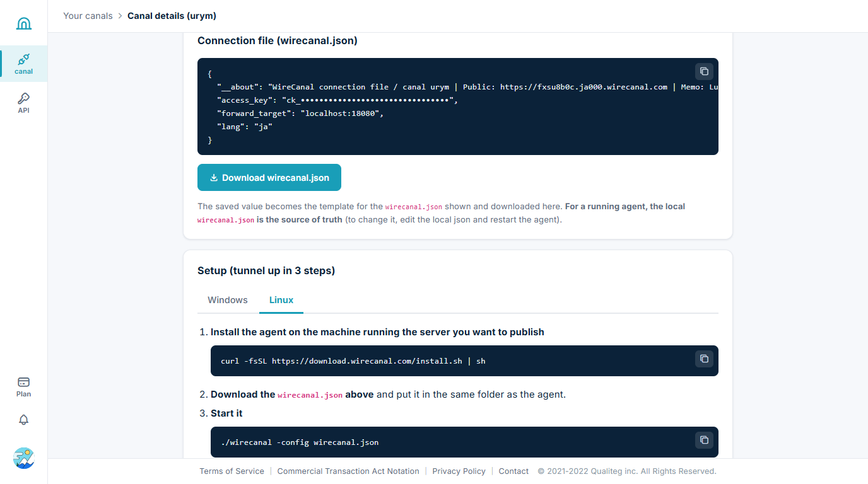Click the masked access_key line in code
Screen dimensions: 868x484
tap(337, 100)
